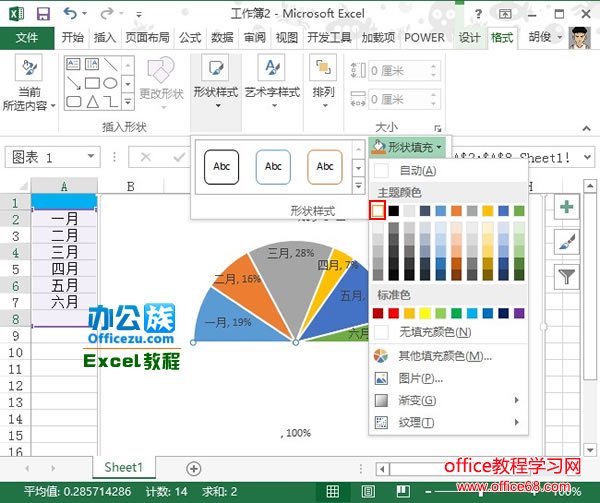Click the Chart Elements plus icon

[x=566, y=207]
